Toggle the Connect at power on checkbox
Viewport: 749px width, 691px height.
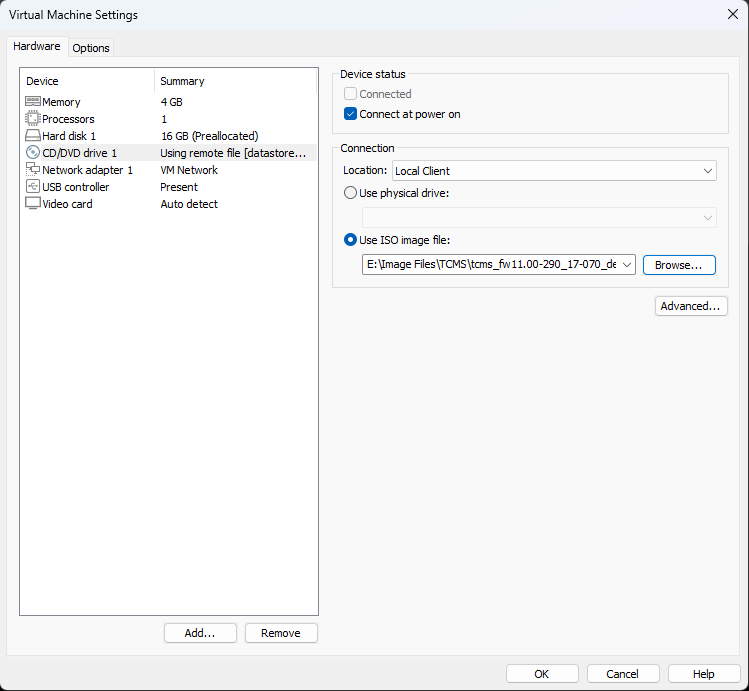click(x=351, y=114)
